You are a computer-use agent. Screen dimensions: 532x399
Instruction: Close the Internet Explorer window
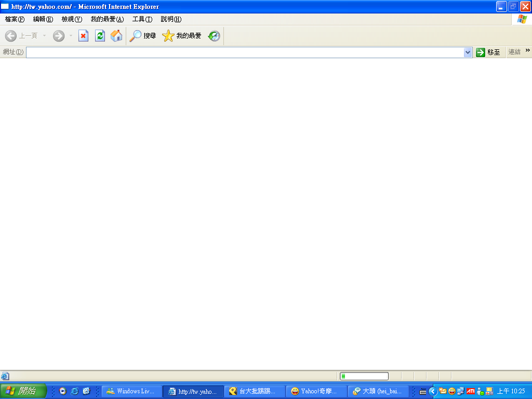pyautogui.click(x=526, y=6)
